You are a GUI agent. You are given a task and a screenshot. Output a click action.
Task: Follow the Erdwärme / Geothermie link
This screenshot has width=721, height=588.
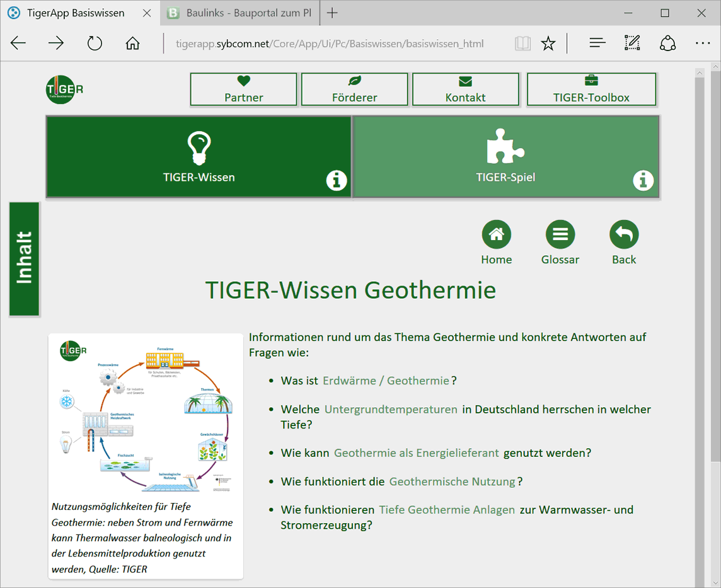386,381
